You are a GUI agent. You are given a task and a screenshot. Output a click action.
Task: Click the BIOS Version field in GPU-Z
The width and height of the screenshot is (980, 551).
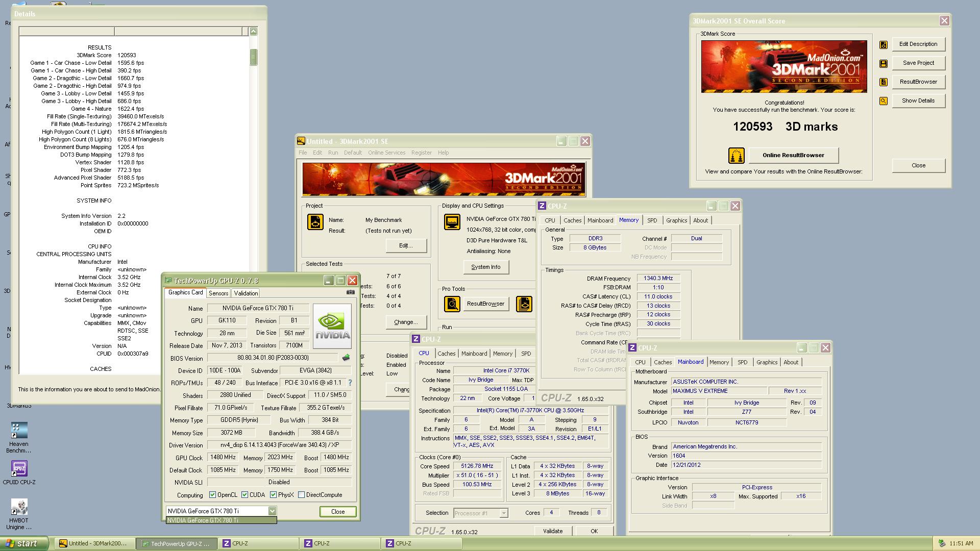click(273, 358)
